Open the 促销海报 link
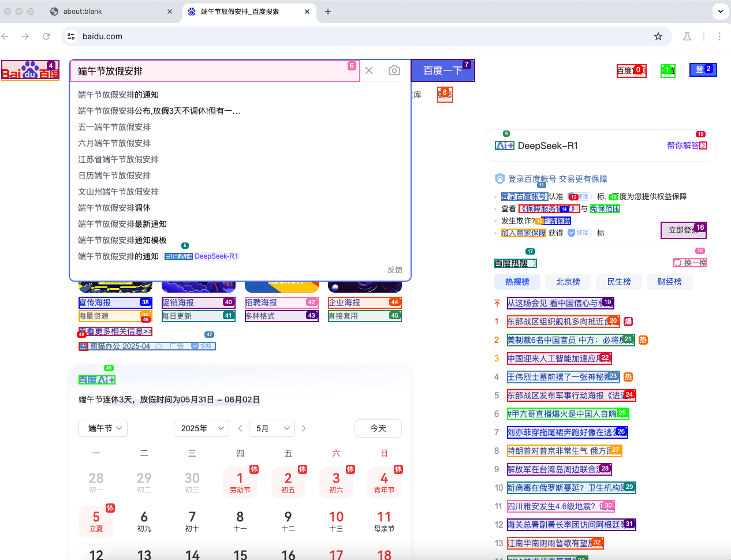731x560 pixels. (198, 303)
